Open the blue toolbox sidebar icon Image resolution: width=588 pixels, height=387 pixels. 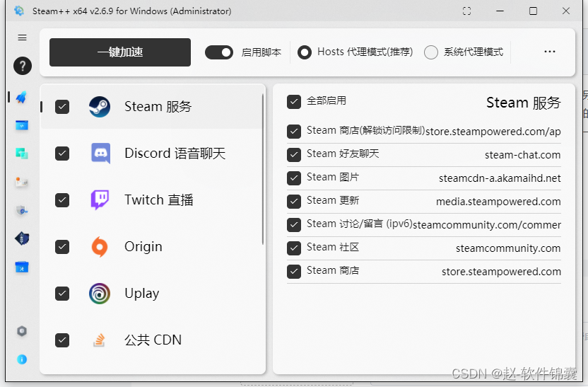coord(22,267)
